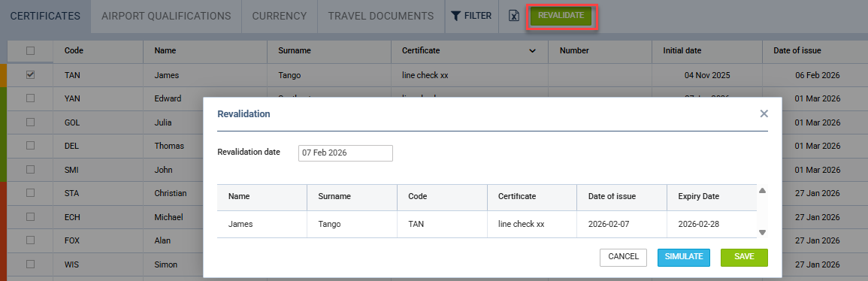Expand the Certificate column dropdown arrow

533,51
